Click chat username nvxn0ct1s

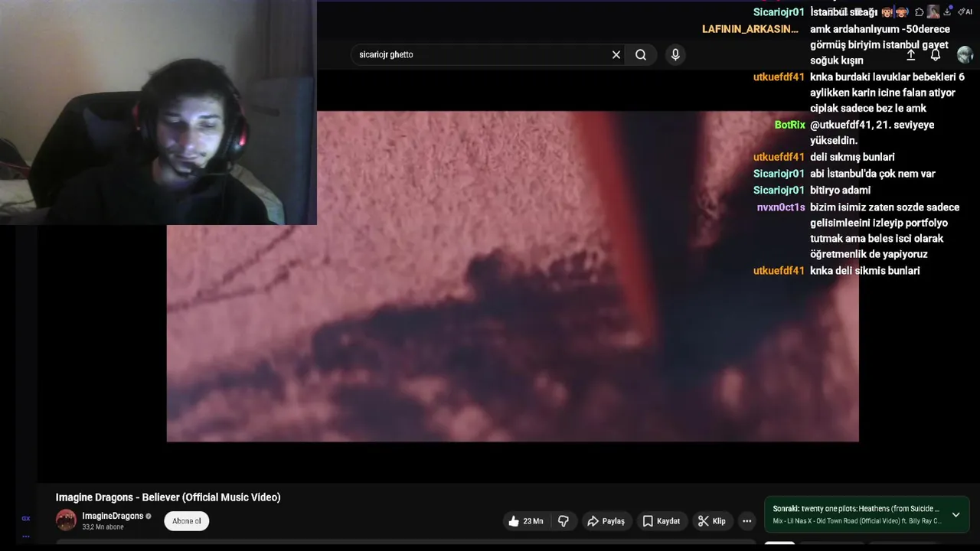click(x=781, y=207)
